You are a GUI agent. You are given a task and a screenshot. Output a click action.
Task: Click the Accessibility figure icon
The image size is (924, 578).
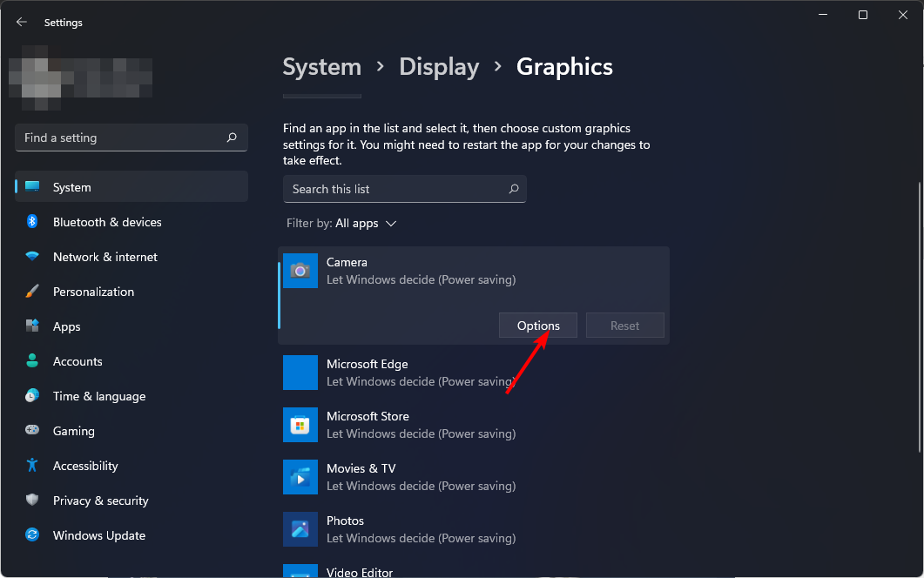pos(32,465)
